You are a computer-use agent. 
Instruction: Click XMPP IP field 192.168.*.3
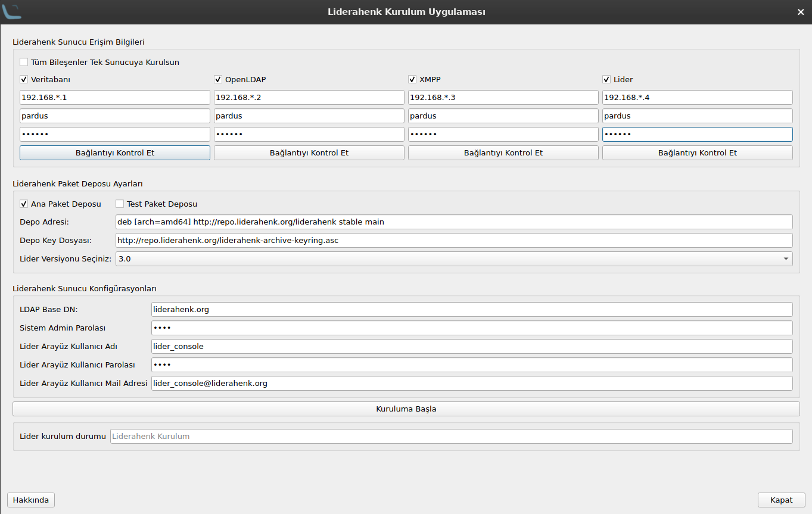[503, 98]
